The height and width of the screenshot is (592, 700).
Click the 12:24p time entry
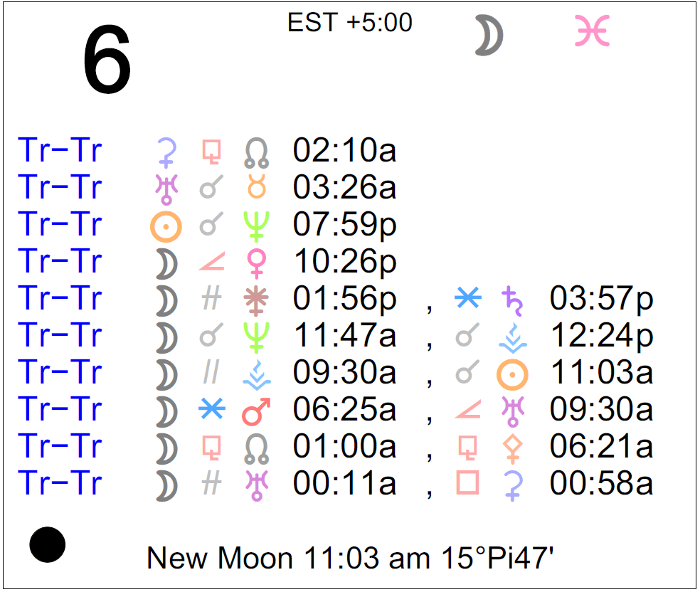coord(601,337)
